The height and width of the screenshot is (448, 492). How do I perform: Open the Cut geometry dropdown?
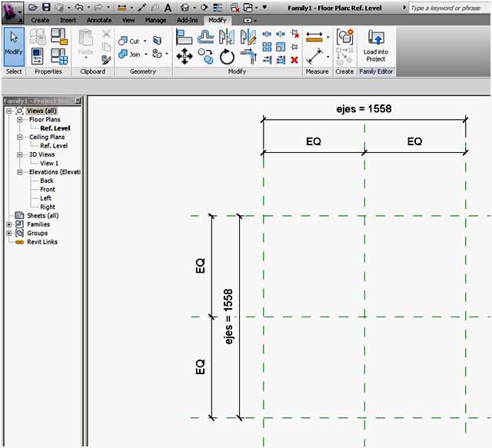point(145,41)
